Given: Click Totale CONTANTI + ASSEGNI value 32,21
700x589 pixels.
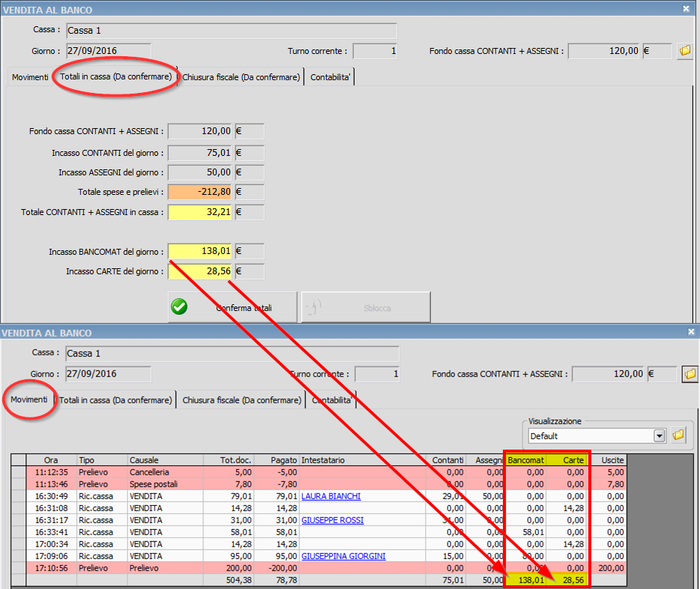Looking at the screenshot, I should coord(199,212).
